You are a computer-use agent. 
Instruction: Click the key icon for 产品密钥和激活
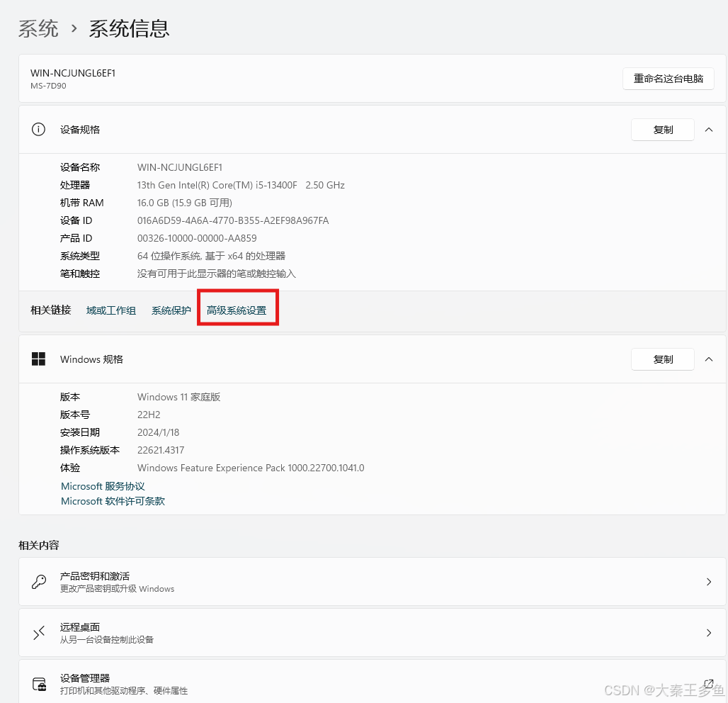tap(39, 582)
